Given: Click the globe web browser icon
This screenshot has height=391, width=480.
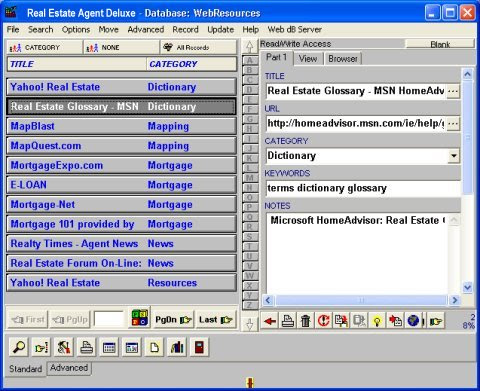Looking at the screenshot, I should 413,321.
